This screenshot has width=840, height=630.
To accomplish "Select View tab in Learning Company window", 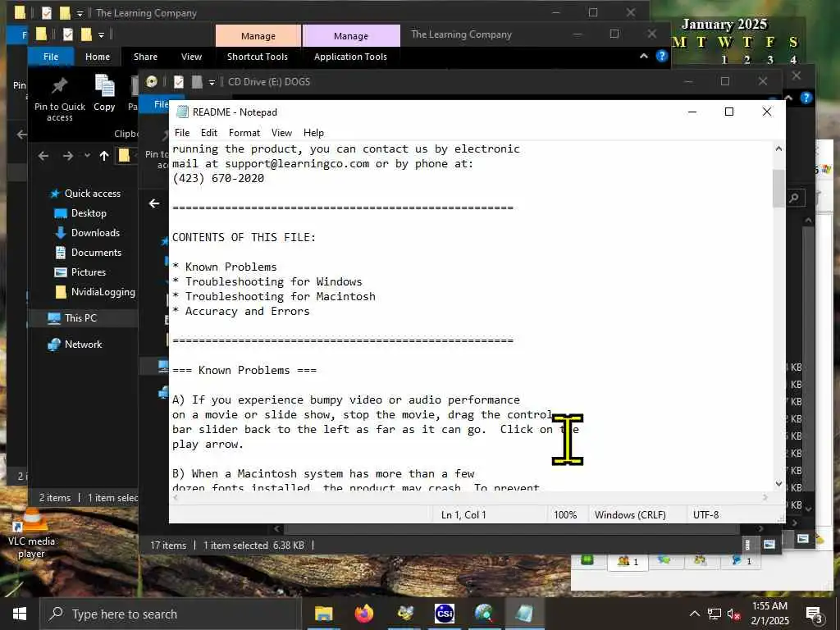I will [x=191, y=57].
